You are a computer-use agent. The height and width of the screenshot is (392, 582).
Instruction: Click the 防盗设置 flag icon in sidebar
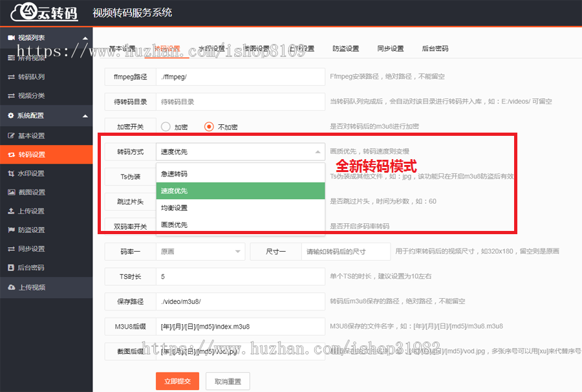click(11, 230)
